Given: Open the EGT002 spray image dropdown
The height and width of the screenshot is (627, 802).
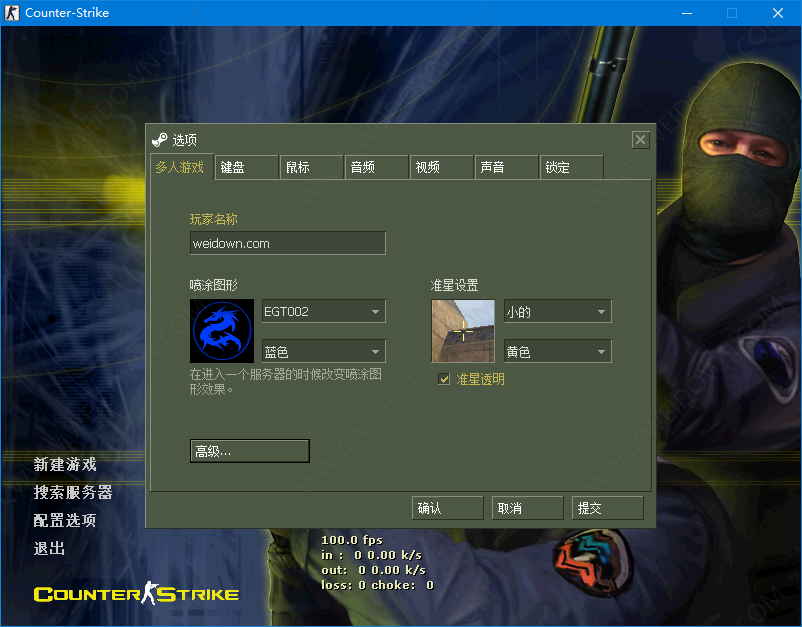Looking at the screenshot, I should point(323,312).
